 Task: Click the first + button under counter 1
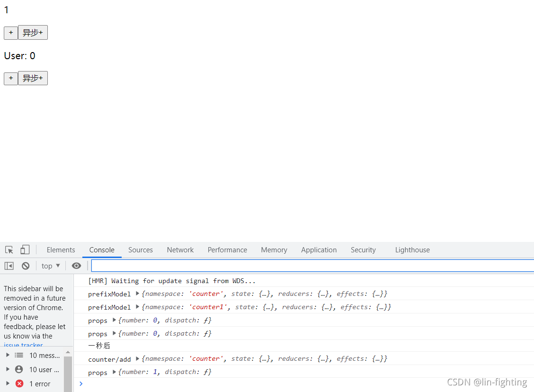11,33
